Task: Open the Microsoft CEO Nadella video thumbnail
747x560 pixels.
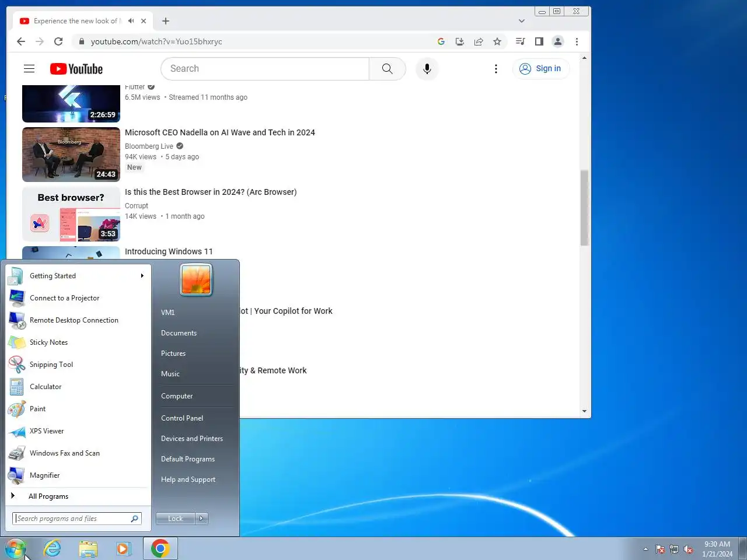Action: tap(71, 155)
